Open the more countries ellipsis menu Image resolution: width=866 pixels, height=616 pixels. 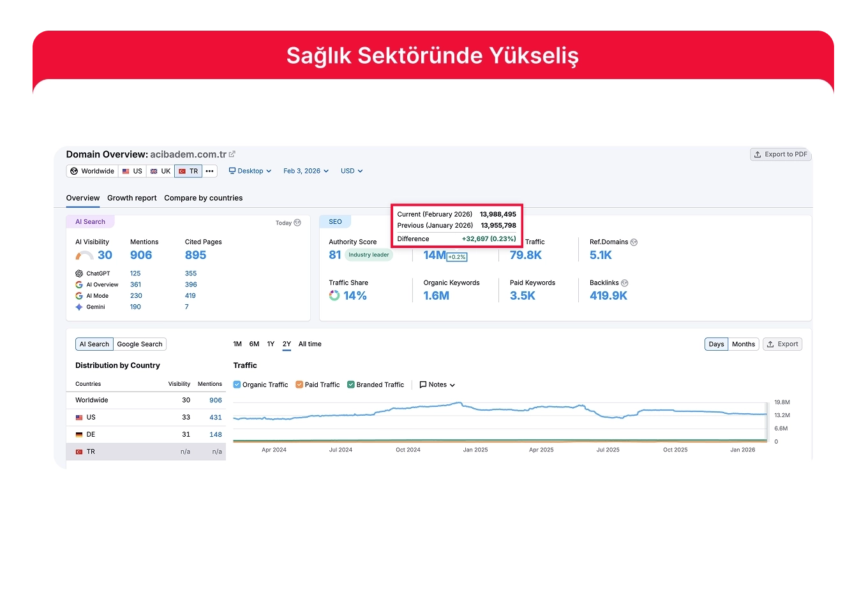(210, 171)
